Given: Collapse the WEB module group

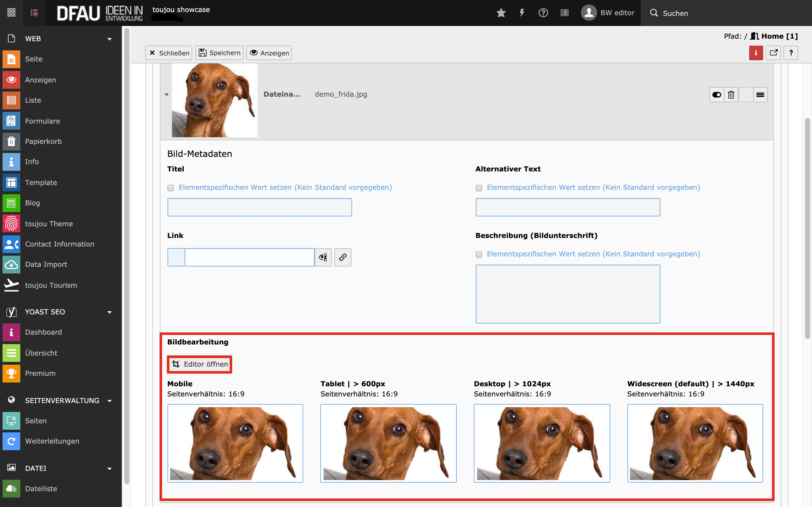Looking at the screenshot, I should point(109,39).
